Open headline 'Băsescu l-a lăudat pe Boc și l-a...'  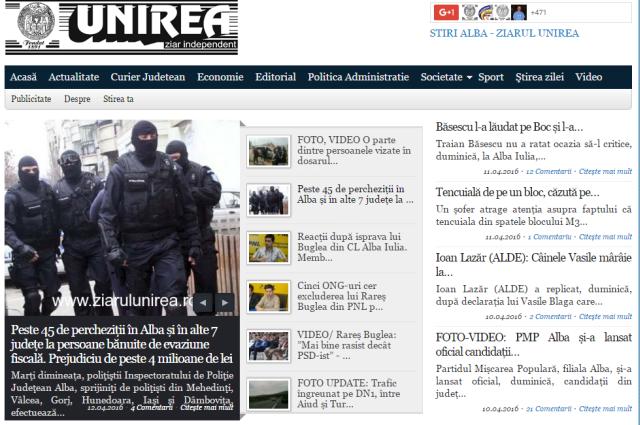click(x=509, y=127)
